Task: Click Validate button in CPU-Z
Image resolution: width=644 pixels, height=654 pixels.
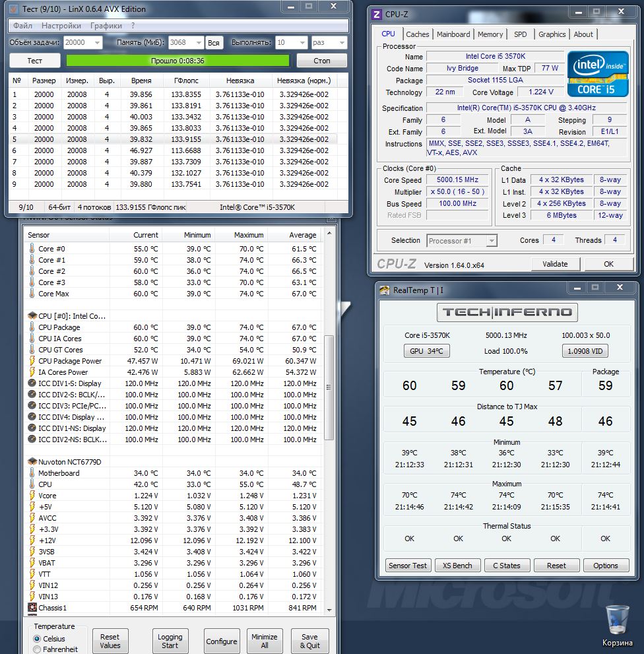Action: 555,264
